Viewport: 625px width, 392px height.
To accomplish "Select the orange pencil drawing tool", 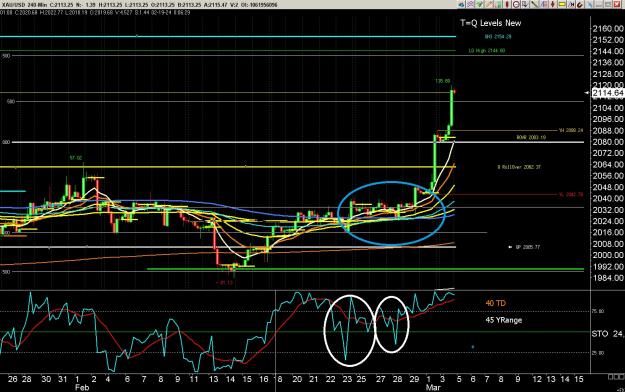I will [489, 4].
